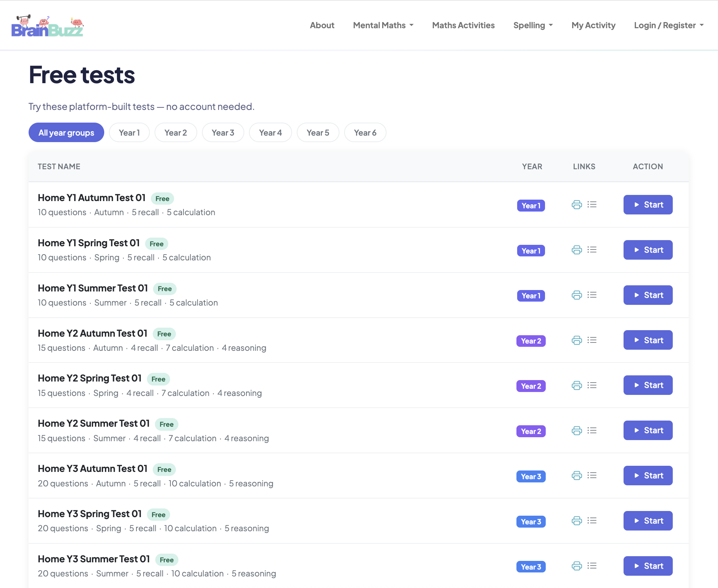Filter tests by Year 4
The image size is (718, 588).
[x=270, y=133]
